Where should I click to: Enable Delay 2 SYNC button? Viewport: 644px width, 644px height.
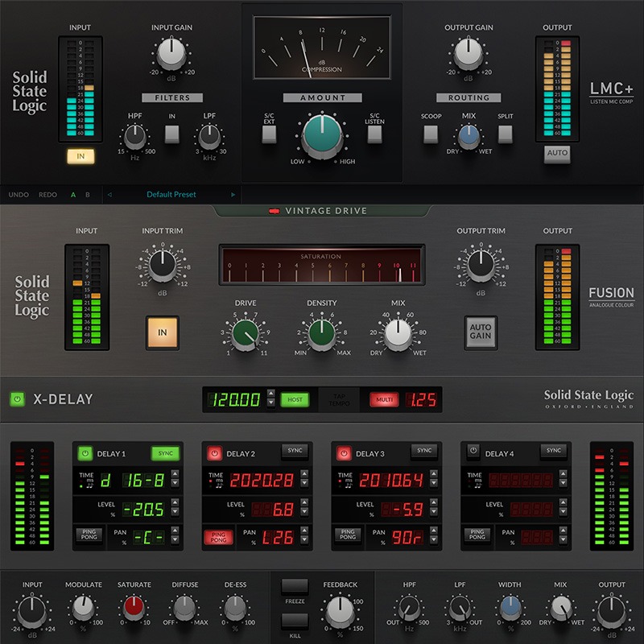[x=295, y=451]
